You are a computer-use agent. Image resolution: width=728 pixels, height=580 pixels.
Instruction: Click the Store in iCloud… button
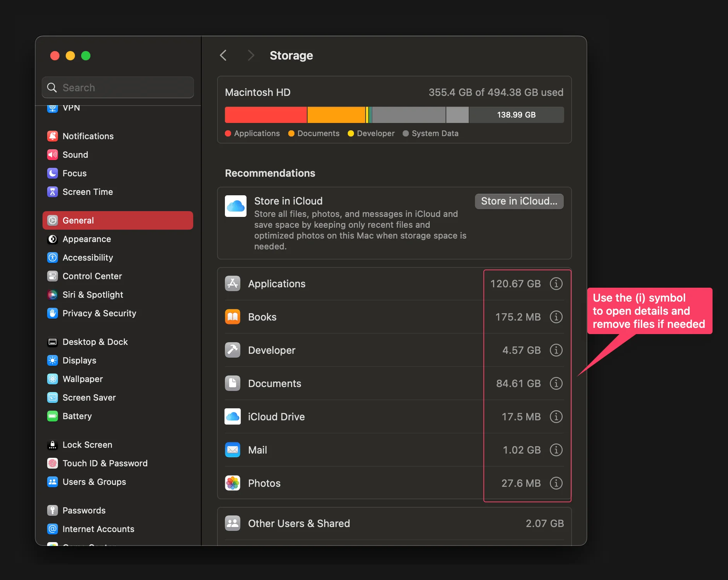[x=519, y=201]
